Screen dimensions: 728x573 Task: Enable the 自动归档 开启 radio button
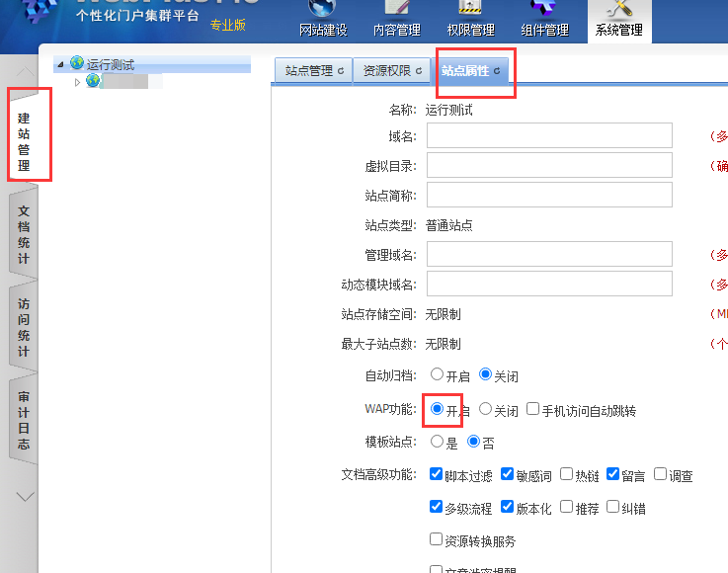pos(438,375)
